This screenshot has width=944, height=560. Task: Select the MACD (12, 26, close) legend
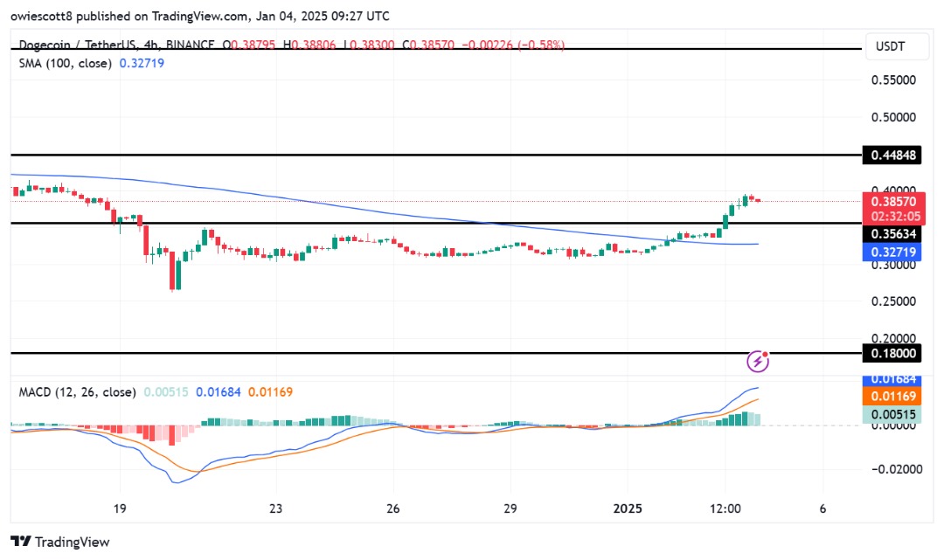pos(76,392)
